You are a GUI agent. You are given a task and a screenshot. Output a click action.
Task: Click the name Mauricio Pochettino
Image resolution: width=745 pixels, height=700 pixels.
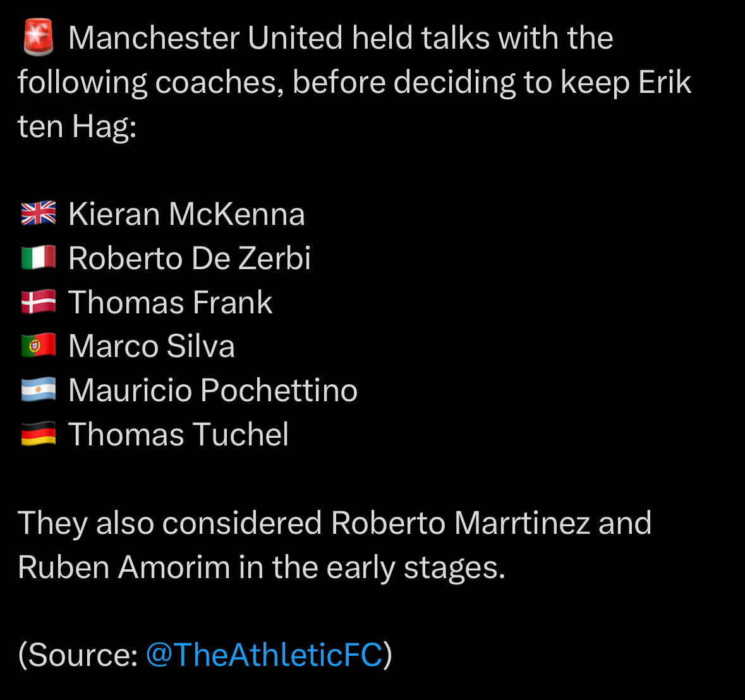(x=213, y=390)
